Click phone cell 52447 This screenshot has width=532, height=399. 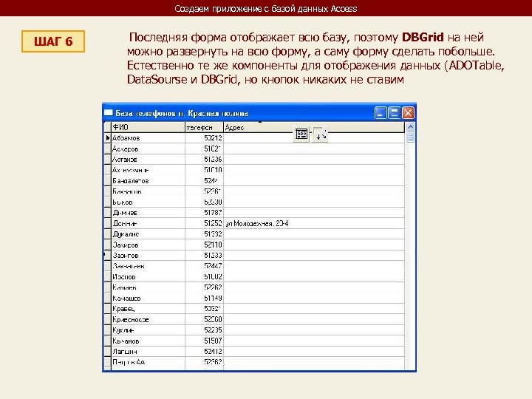[x=204, y=266]
